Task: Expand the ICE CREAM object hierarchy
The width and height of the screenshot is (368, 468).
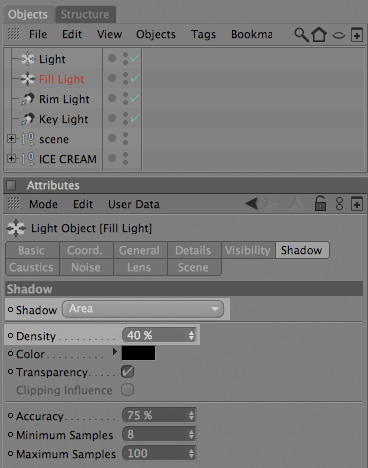Action: pos(11,158)
